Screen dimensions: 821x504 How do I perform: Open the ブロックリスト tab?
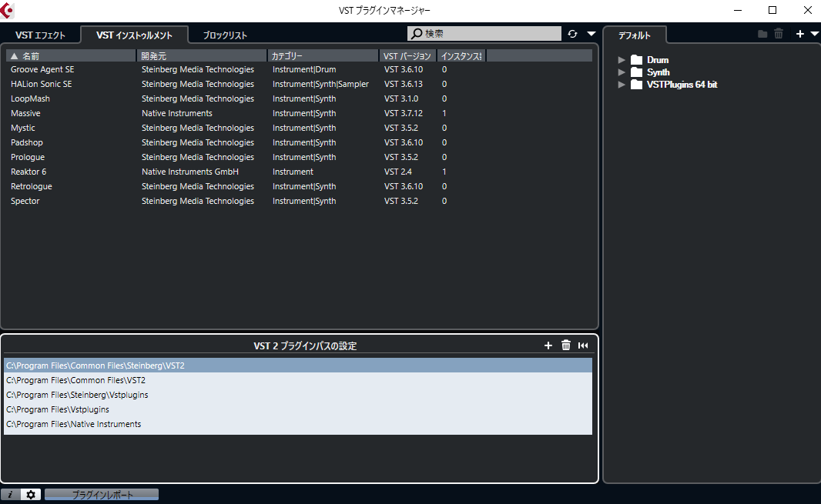point(225,35)
